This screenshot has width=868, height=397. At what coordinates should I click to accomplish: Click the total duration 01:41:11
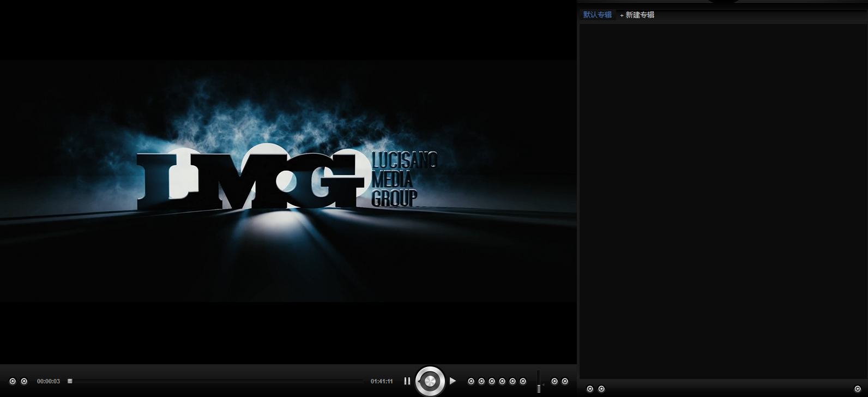click(382, 381)
